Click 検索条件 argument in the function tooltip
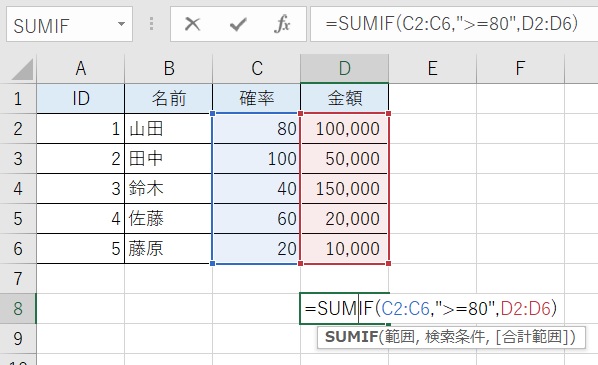This screenshot has height=365, width=598. coord(455,337)
